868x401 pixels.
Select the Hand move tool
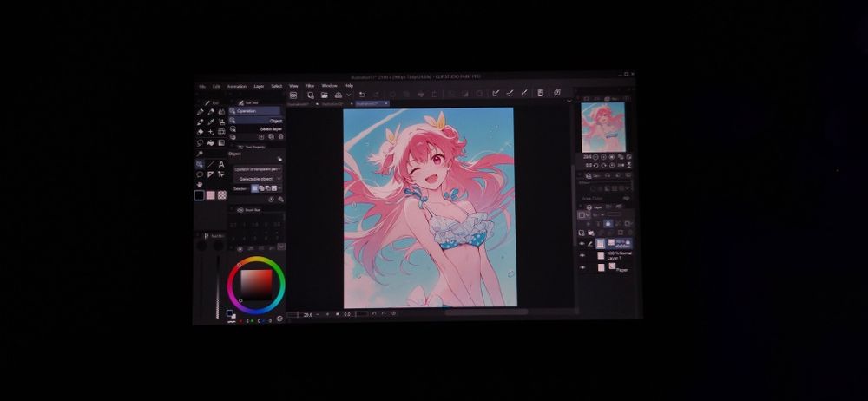click(x=200, y=184)
